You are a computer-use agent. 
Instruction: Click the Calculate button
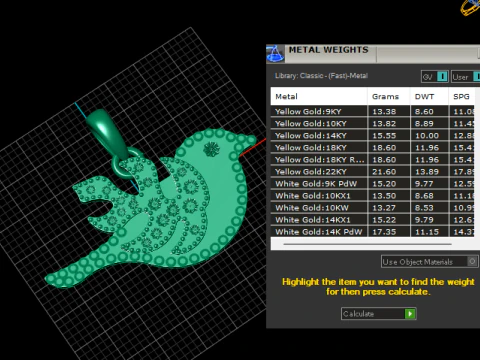[x=379, y=314]
